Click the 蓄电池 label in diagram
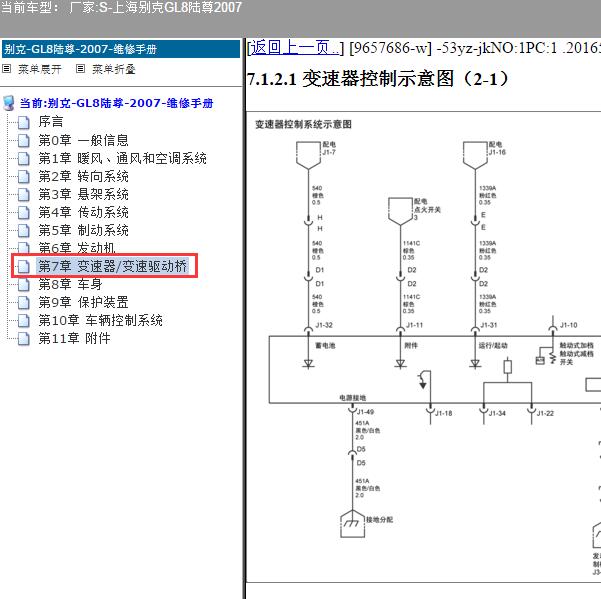This screenshot has height=599, width=601. coord(325,345)
